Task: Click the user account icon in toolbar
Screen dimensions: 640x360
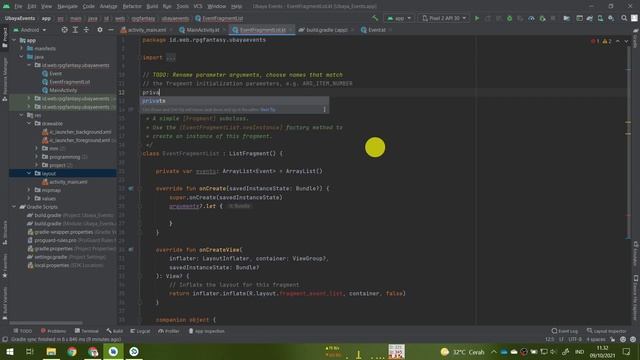Action: pos(634,18)
